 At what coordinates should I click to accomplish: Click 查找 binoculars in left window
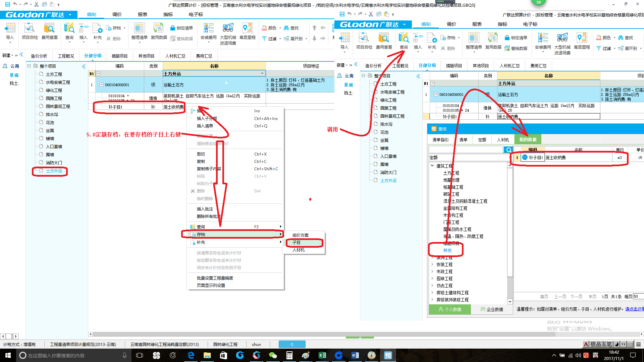click(x=291, y=28)
